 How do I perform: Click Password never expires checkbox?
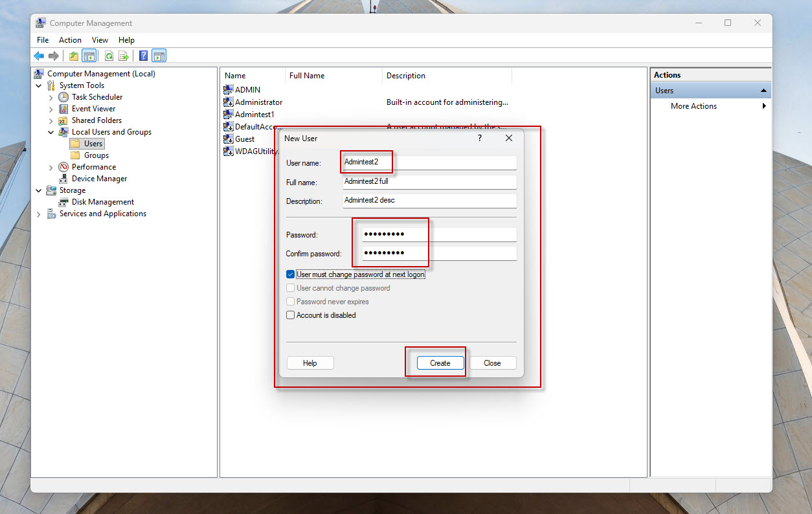pos(290,302)
